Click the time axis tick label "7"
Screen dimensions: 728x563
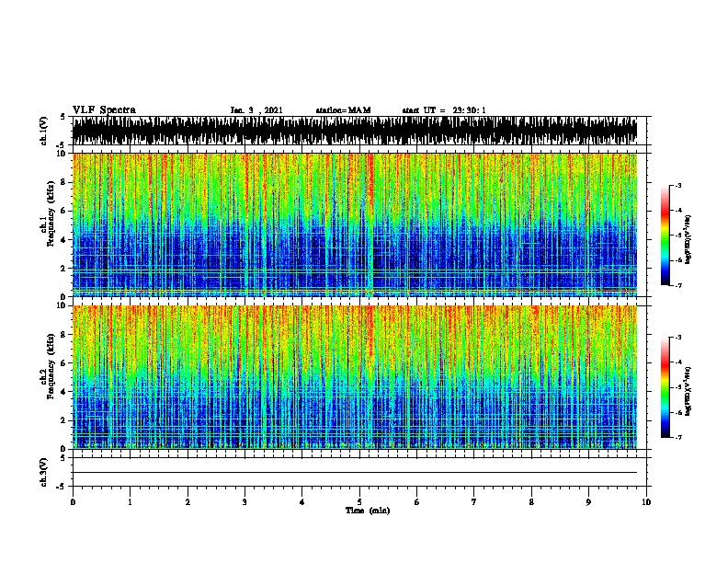point(474,502)
